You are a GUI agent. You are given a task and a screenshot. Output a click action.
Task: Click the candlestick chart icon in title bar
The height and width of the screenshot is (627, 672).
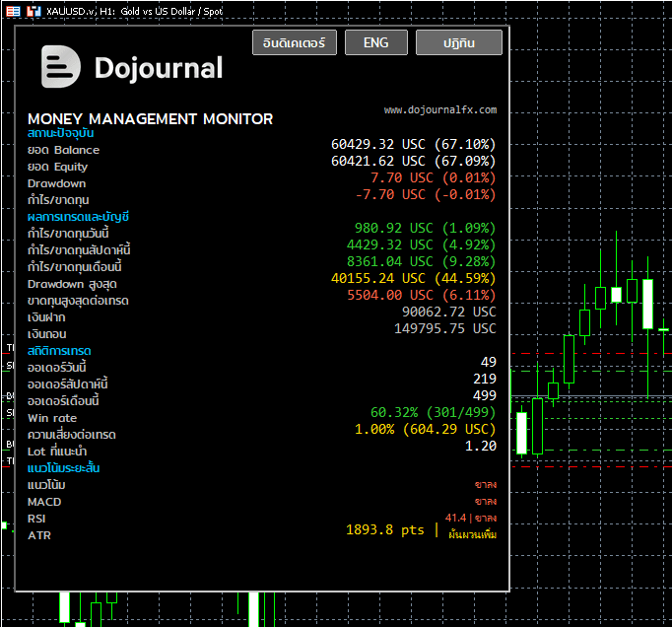point(34,11)
